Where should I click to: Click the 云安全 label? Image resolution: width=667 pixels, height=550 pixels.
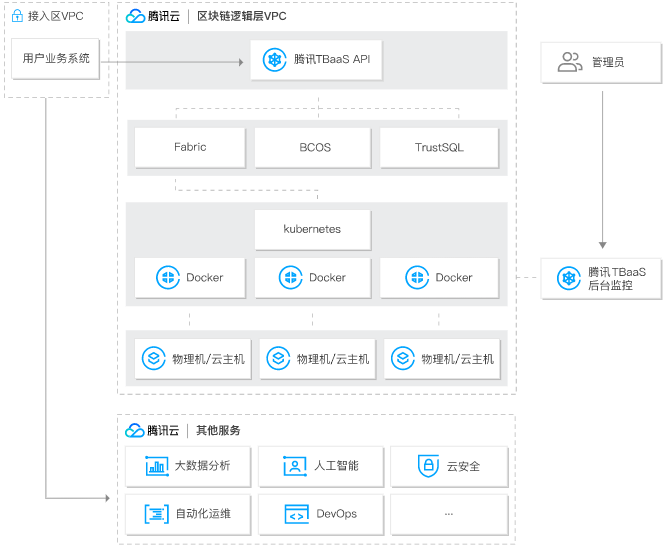463,467
